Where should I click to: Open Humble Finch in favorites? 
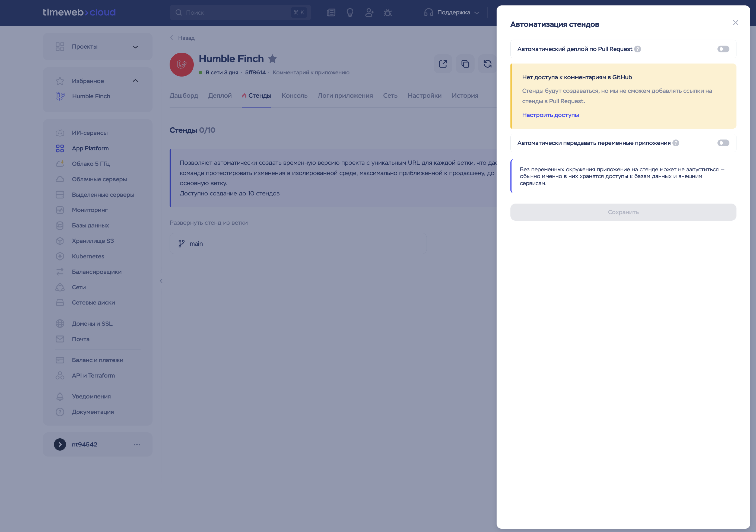click(91, 96)
